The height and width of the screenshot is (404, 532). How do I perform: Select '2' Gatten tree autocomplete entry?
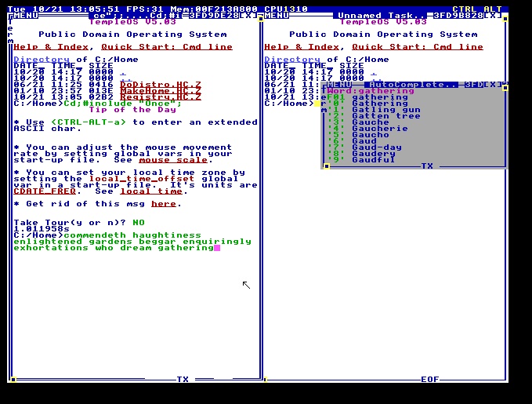pos(374,116)
